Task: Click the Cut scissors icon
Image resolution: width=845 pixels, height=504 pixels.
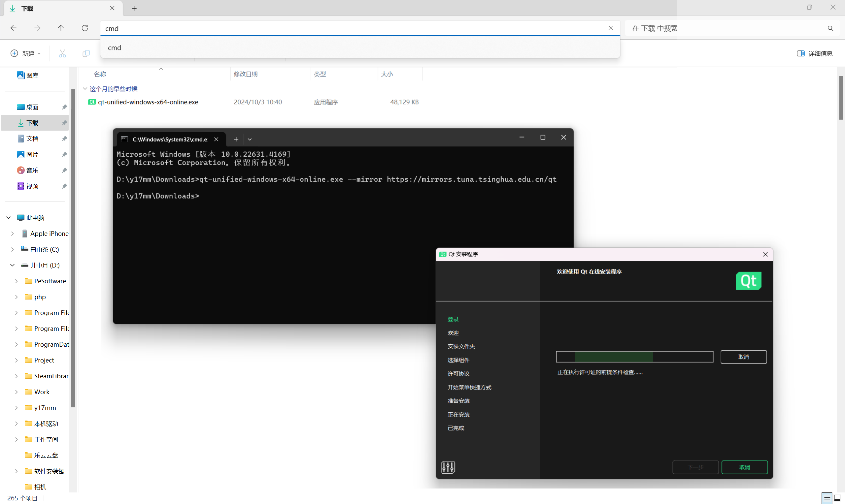Action: tap(62, 53)
